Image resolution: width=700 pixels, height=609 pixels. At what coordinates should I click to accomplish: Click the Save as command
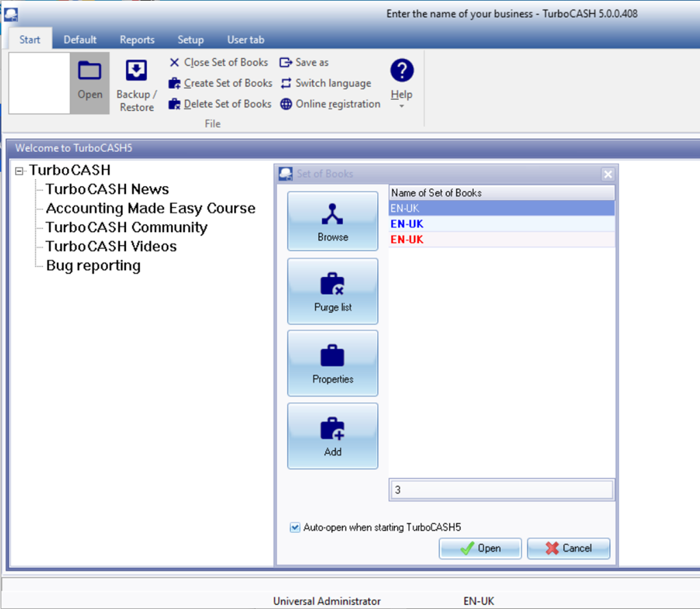304,62
